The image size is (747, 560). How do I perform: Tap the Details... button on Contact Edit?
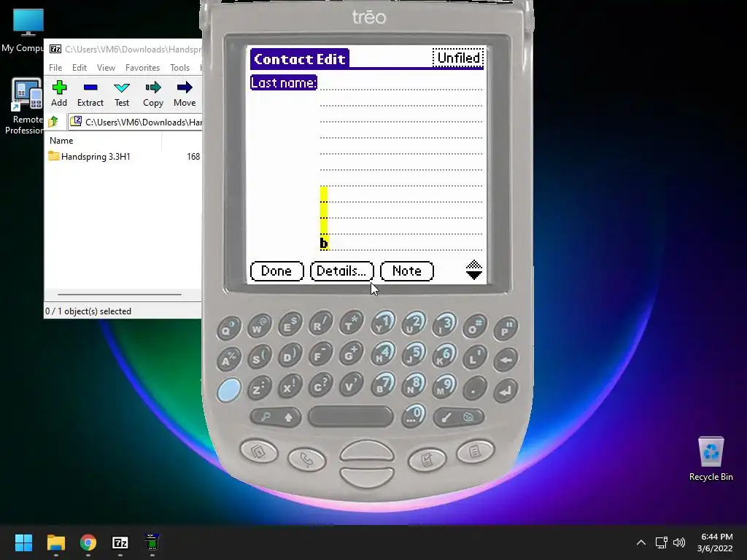point(341,271)
